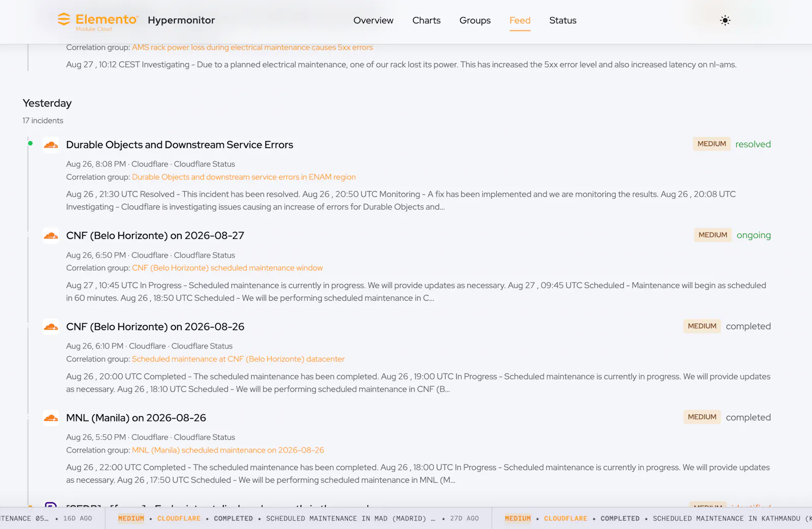Click 'Aug 26, 6:10 PM · Cloudflare' metadata line
Viewport: 812px width, 529px height.
point(149,346)
